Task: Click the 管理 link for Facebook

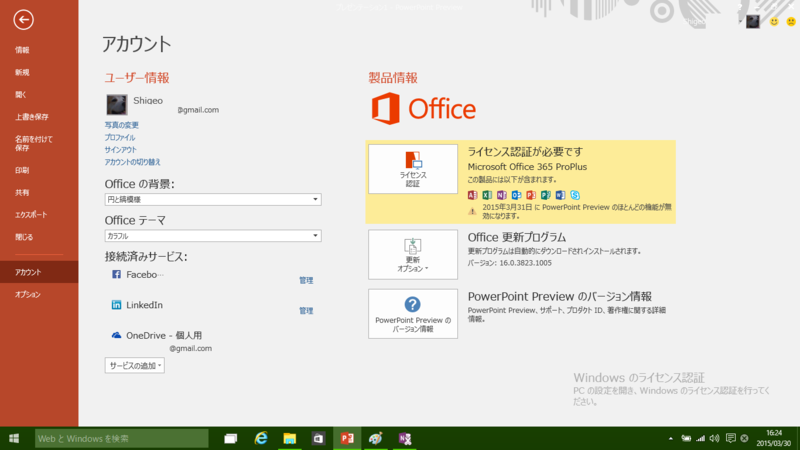Action: tap(306, 280)
